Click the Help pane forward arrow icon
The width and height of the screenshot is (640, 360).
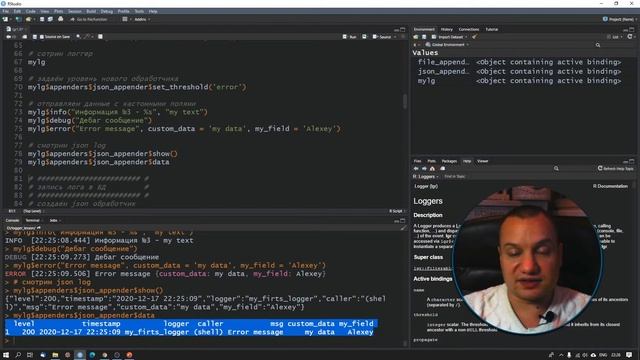(x=424, y=169)
